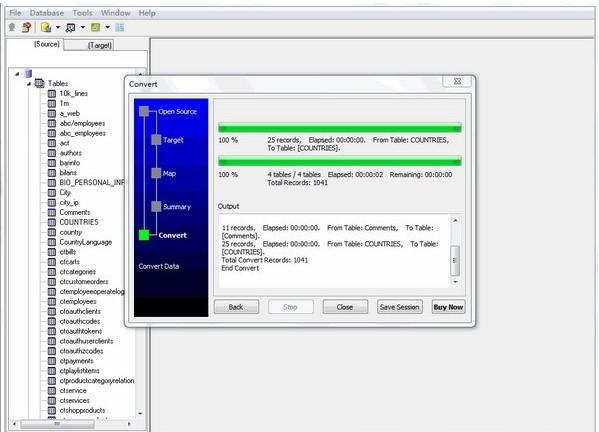
Task: Select the Comments table name in tree
Action: [74, 212]
